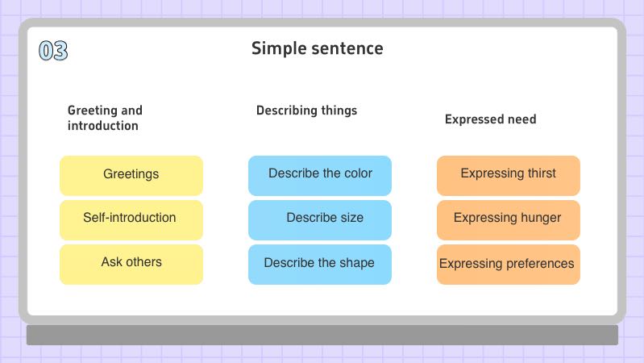Select the Self-introduction yellow box
This screenshot has height=363, width=644.
(x=131, y=219)
